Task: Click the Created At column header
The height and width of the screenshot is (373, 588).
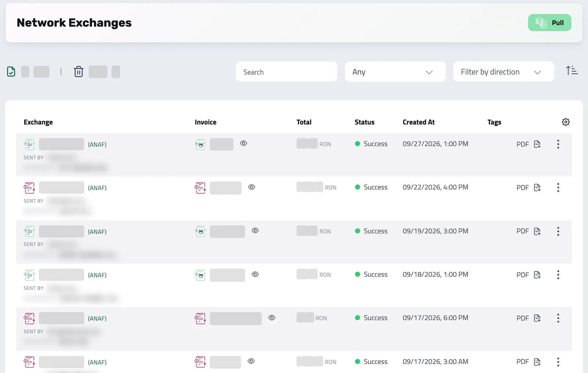Action: click(x=419, y=122)
